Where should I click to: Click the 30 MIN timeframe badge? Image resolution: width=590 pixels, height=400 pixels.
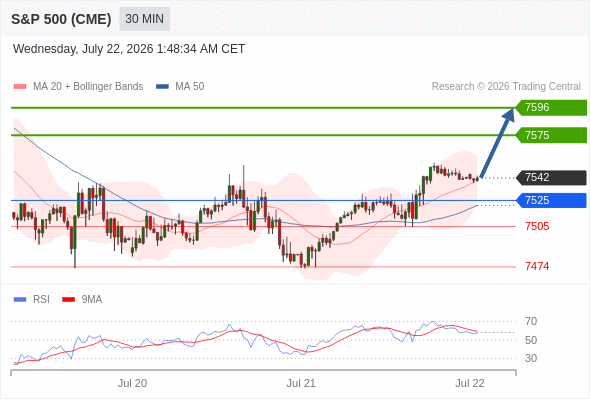pos(144,19)
